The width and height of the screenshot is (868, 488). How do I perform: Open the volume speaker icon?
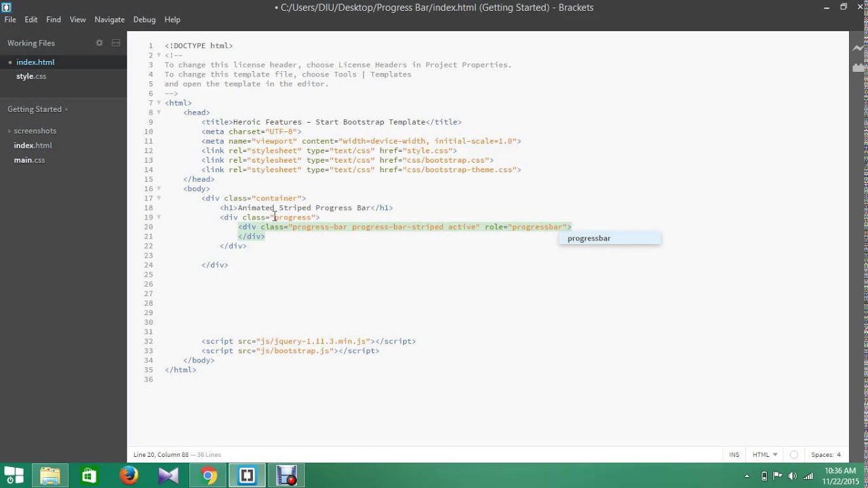tap(793, 476)
